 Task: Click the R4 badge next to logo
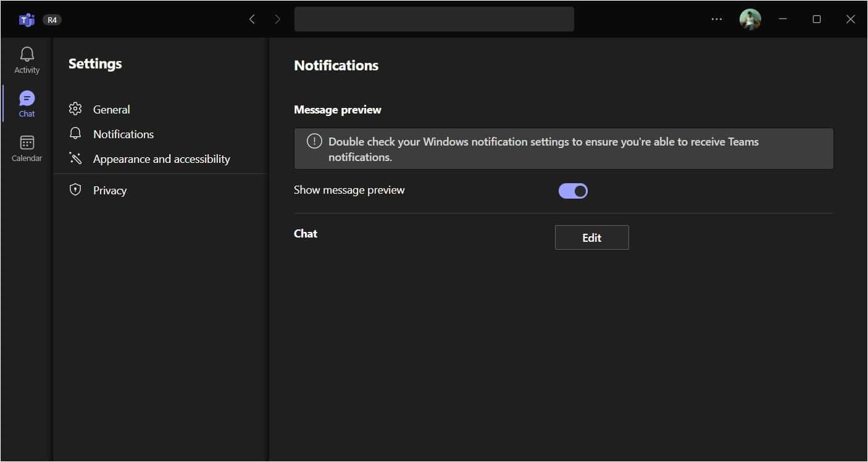point(52,20)
